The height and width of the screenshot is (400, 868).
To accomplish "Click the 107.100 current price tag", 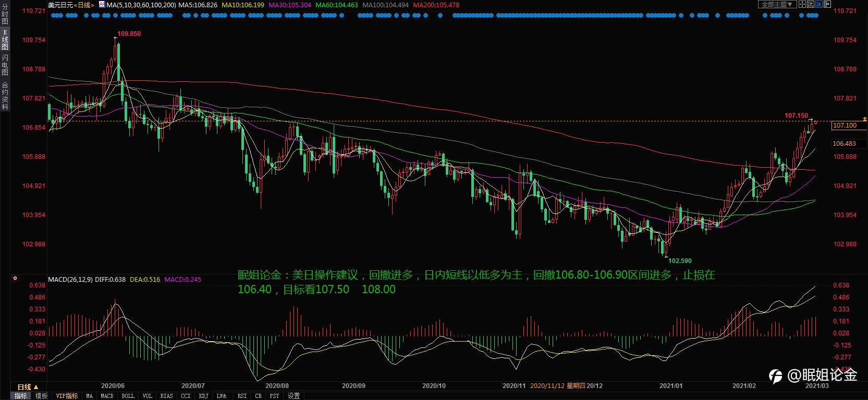I will coord(845,126).
